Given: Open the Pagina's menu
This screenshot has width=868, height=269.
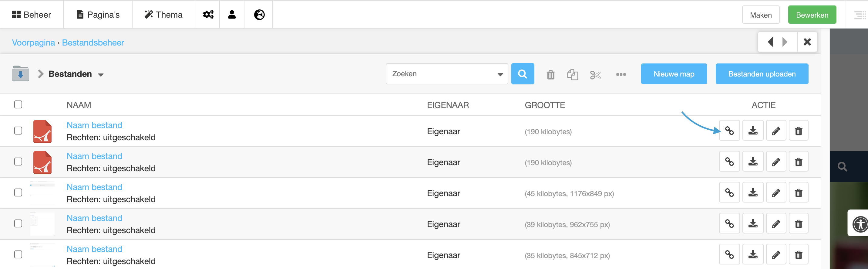Looking at the screenshot, I should pos(97,14).
